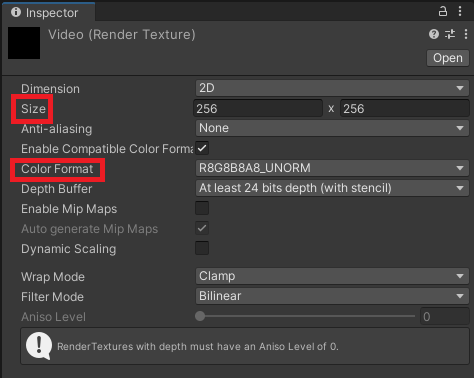Image resolution: width=474 pixels, height=378 pixels.
Task: Click the Dynamic Scaling label
Action: tap(69, 249)
